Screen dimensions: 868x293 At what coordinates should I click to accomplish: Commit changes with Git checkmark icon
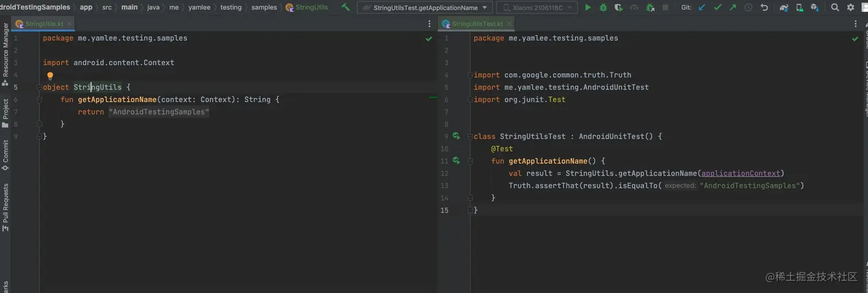(x=718, y=7)
